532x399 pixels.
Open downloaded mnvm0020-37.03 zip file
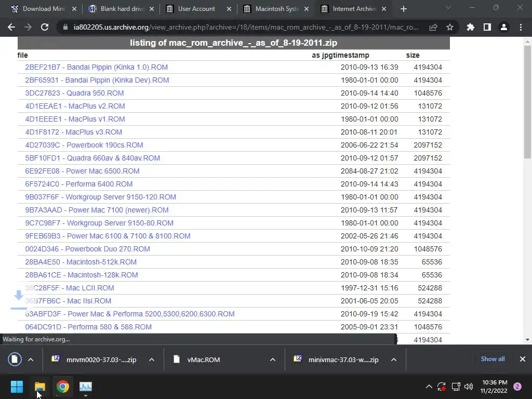[x=94, y=360]
